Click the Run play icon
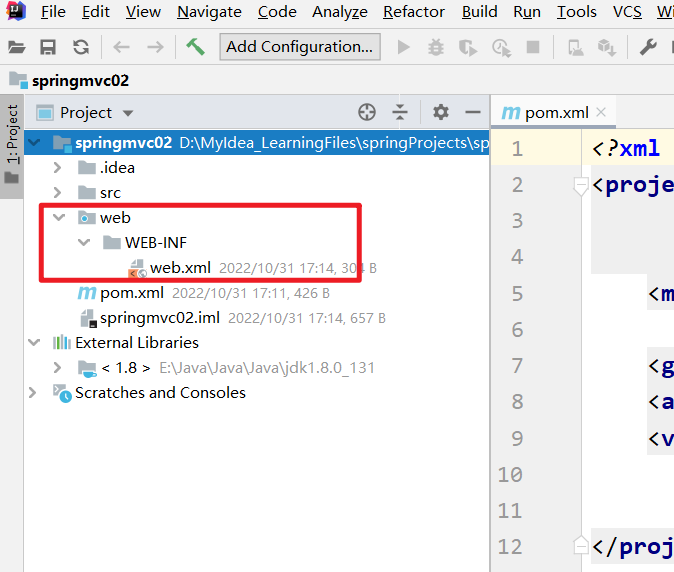674x572 pixels. 403,47
